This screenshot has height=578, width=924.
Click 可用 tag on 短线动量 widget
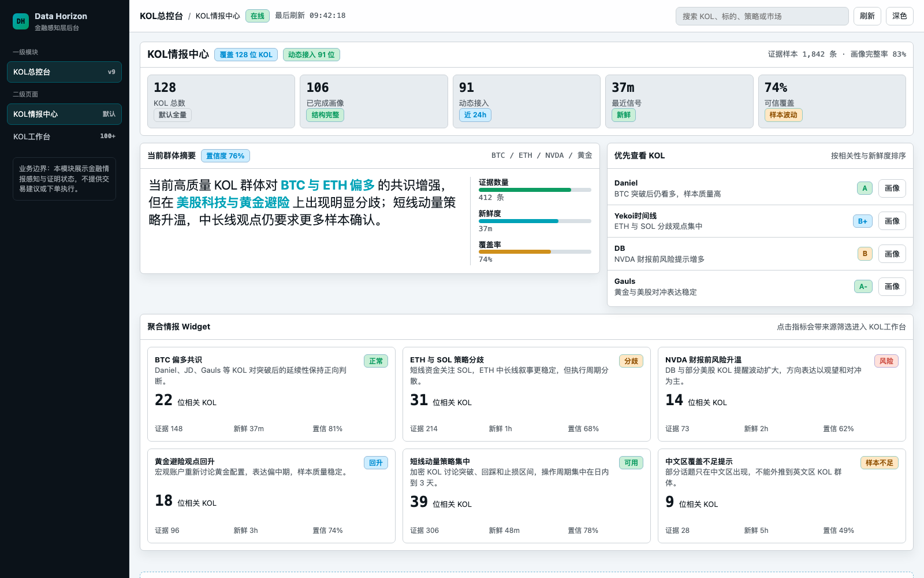(x=631, y=463)
